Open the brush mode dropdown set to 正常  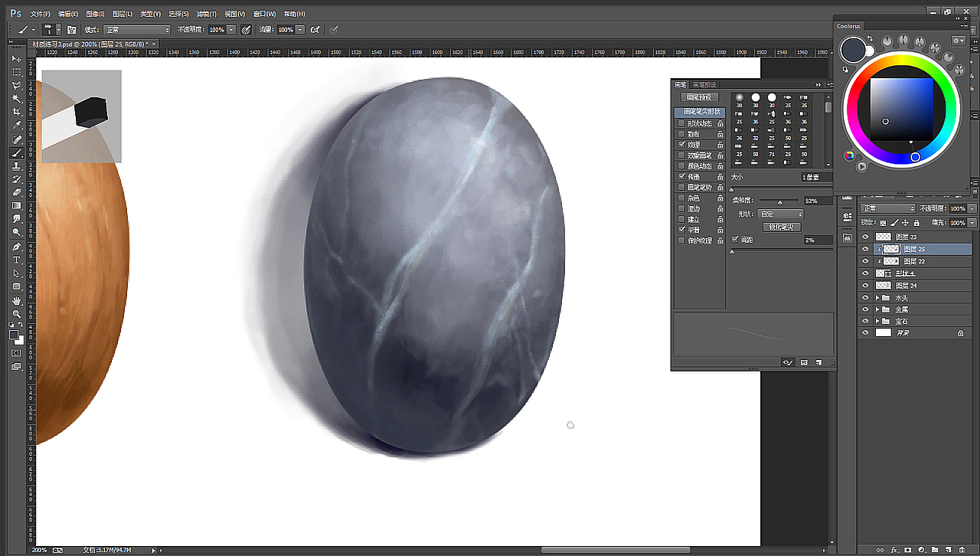click(x=137, y=30)
